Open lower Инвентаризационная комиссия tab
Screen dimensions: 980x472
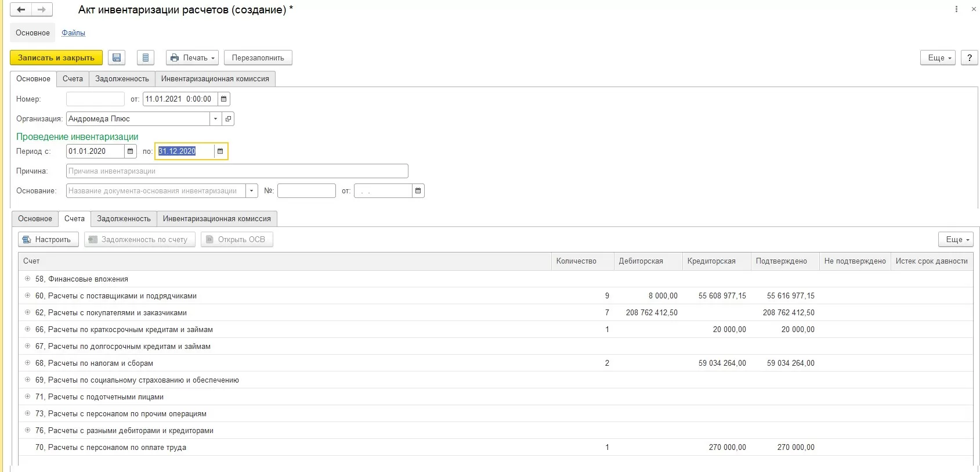pos(217,219)
